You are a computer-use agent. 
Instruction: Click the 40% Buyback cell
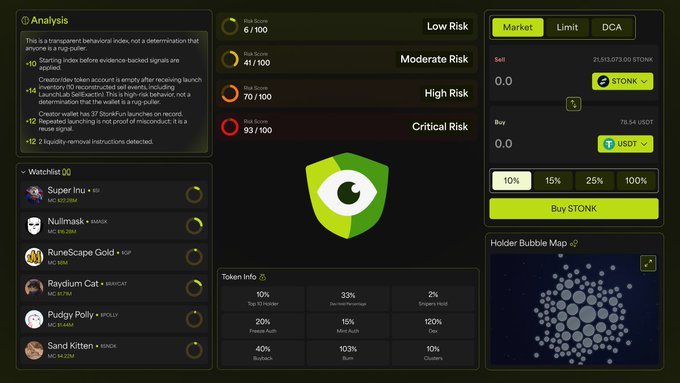click(x=263, y=353)
